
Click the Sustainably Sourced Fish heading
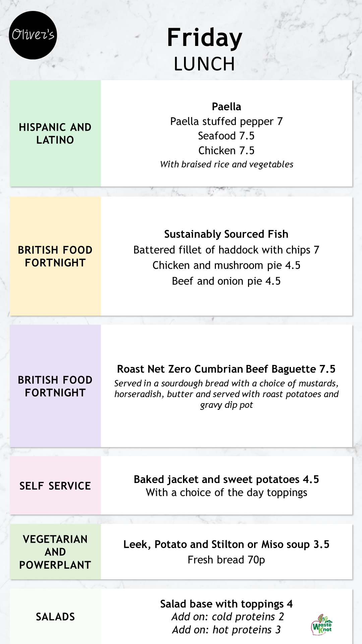coord(226,234)
